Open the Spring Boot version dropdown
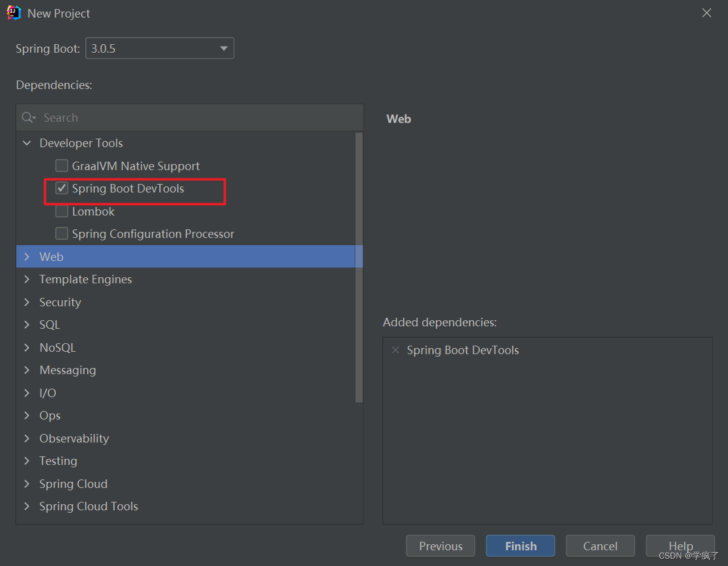Image resolution: width=728 pixels, height=566 pixels. coord(160,48)
